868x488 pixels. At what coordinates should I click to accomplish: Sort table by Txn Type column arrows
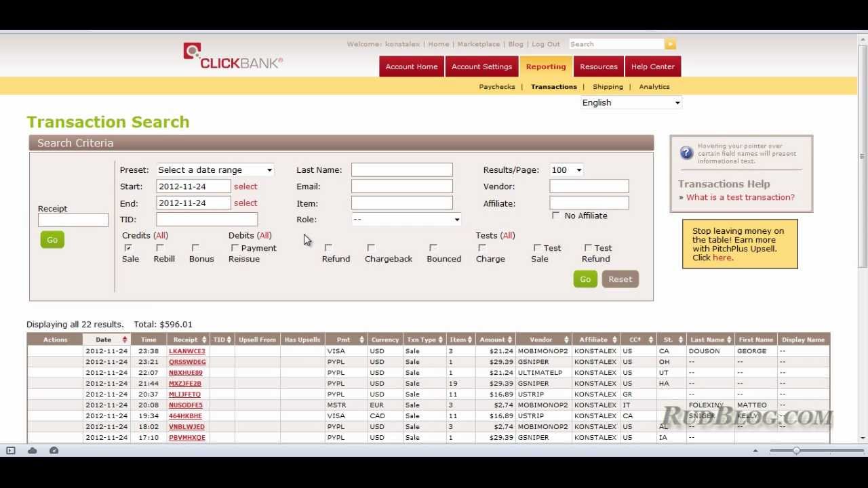point(441,340)
